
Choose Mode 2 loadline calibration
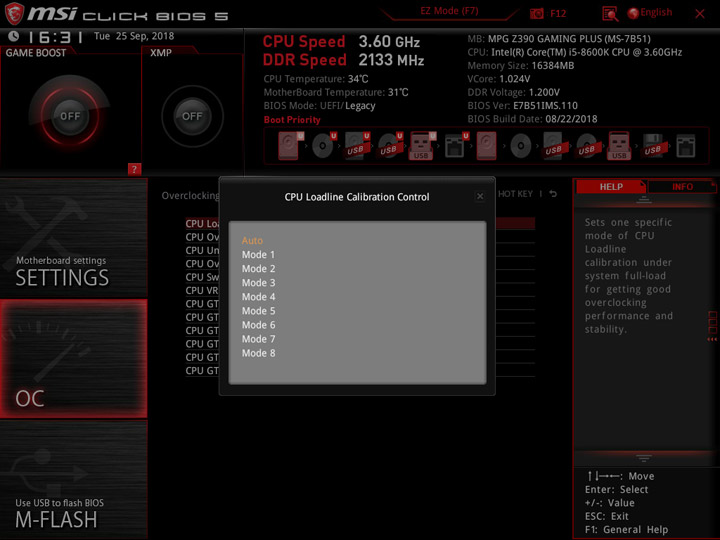(259, 269)
